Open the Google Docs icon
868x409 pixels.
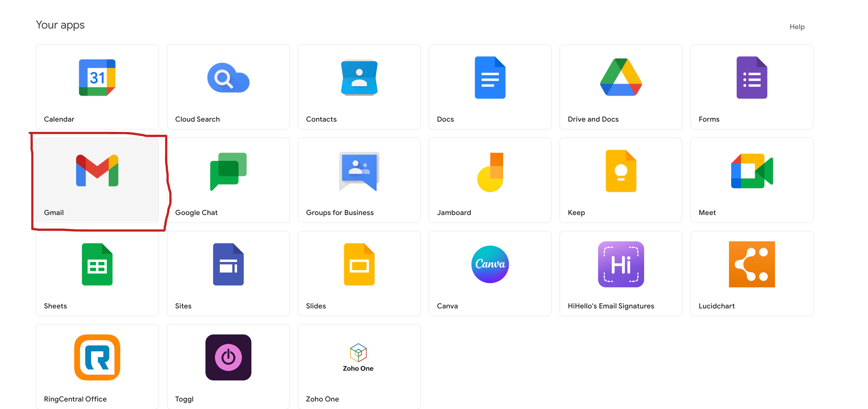coord(490,77)
